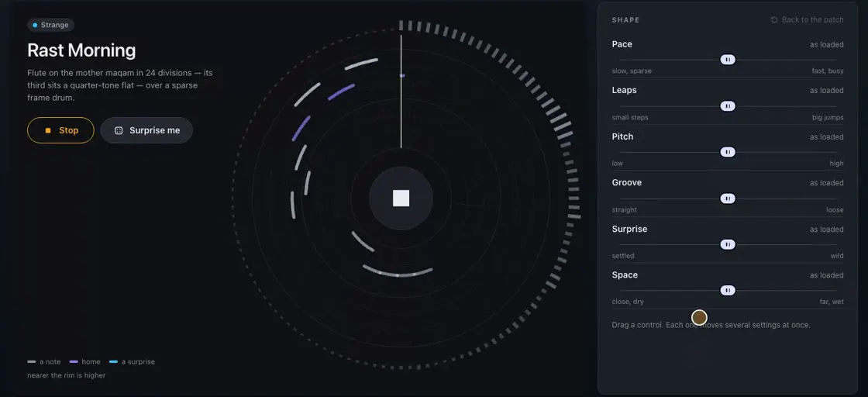Viewport: 868px width, 397px height.
Task: Click the 'as loaded' value beside Leaps
Action: point(827,90)
